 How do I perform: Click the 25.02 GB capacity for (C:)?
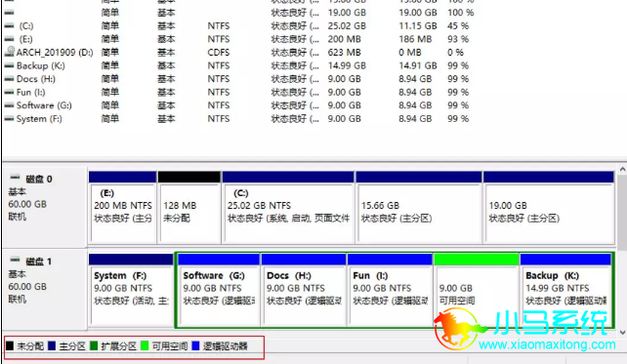coord(347,26)
